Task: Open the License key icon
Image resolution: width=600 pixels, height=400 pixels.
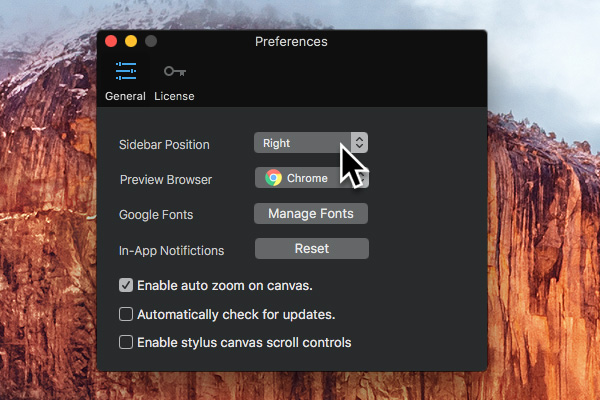Action: 175,71
